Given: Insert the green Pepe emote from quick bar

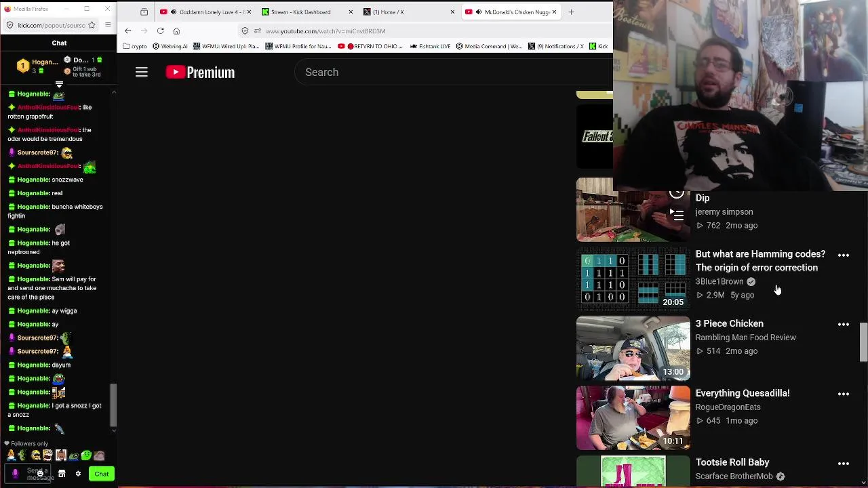Looking at the screenshot, I should [x=74, y=455].
